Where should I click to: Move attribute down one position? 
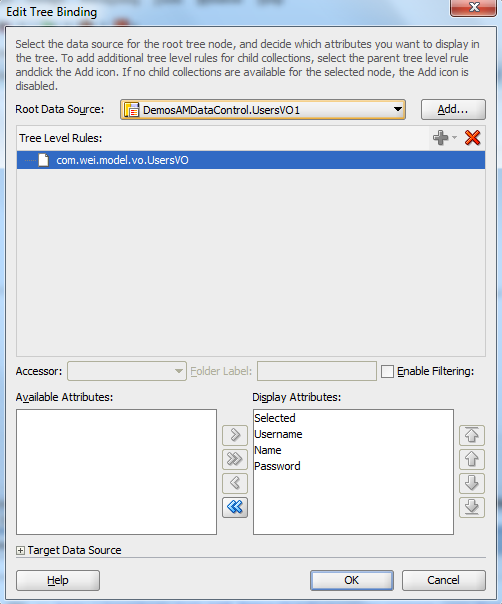tap(472, 483)
